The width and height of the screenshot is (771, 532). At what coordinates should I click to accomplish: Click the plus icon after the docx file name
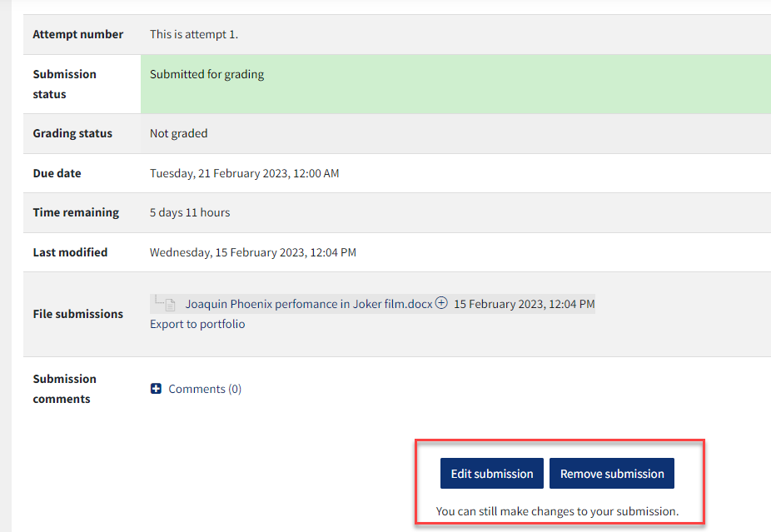441,302
